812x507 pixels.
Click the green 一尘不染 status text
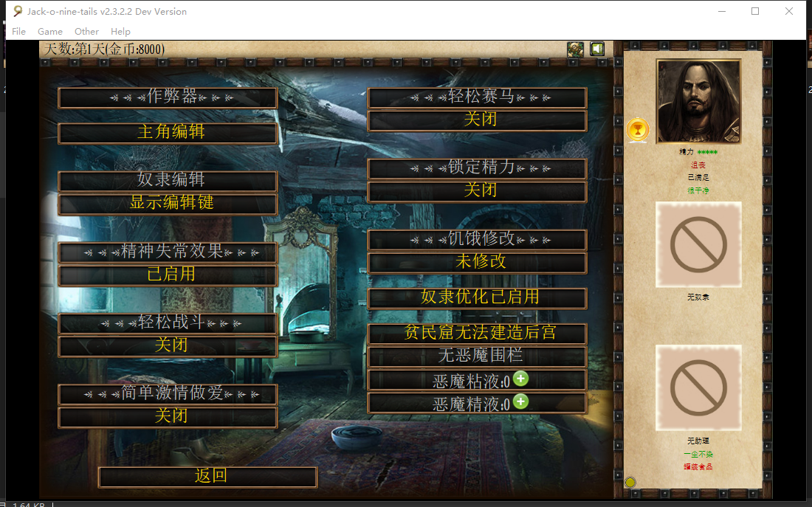tap(698, 454)
